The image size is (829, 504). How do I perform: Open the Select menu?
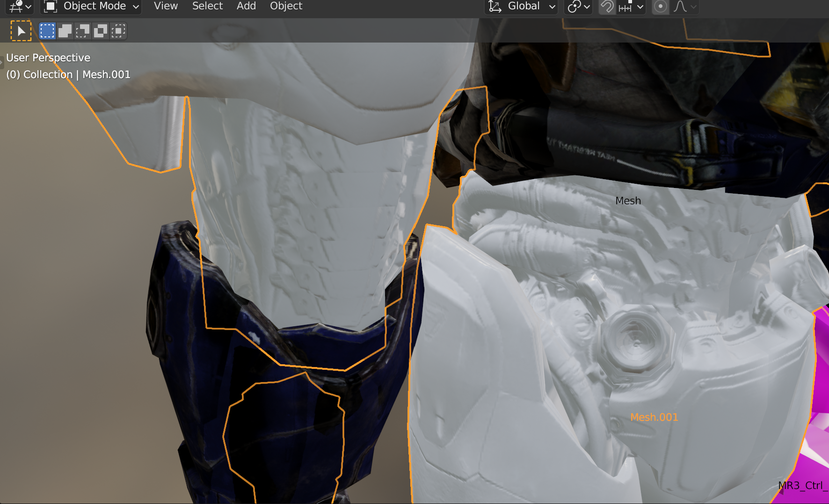(x=207, y=6)
